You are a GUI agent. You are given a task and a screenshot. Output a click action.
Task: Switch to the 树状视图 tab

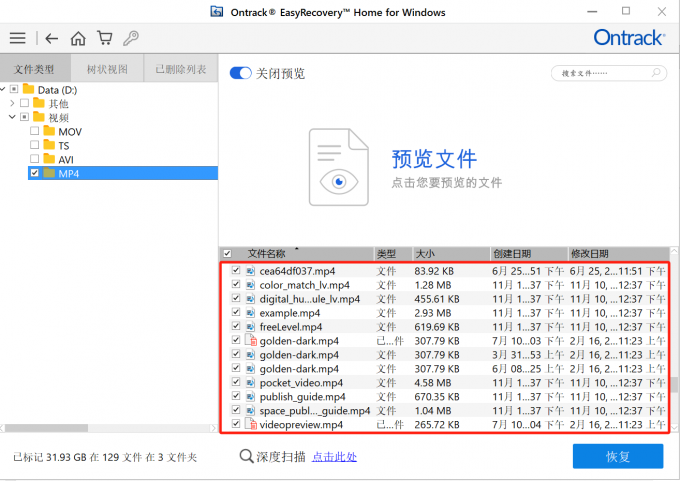108,69
